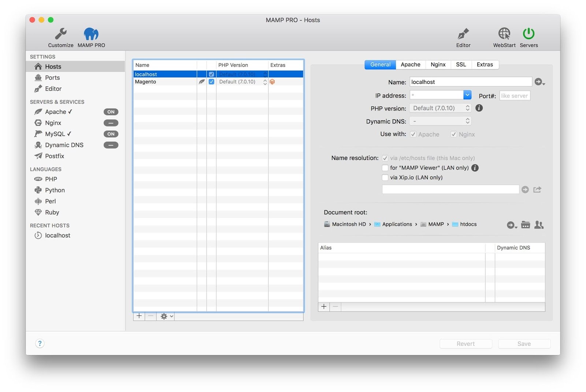The width and height of the screenshot is (586, 392).
Task: Change PHP version stepper for localhost row
Action: pos(265,74)
